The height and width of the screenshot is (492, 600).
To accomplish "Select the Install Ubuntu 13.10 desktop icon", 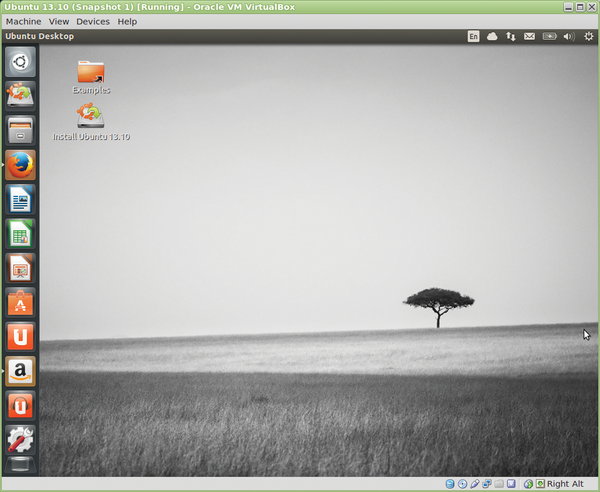I will click(x=91, y=122).
